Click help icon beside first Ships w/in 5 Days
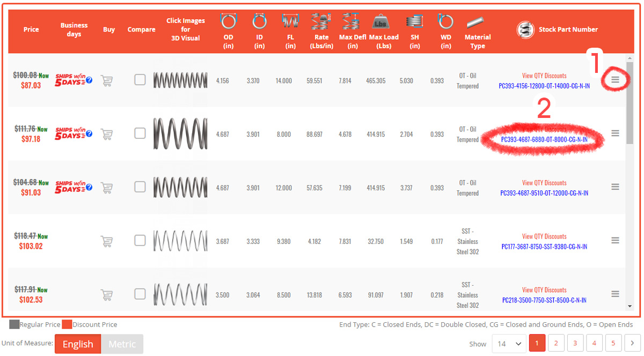Image resolution: width=644 pixels, height=356 pixels. coord(89,80)
